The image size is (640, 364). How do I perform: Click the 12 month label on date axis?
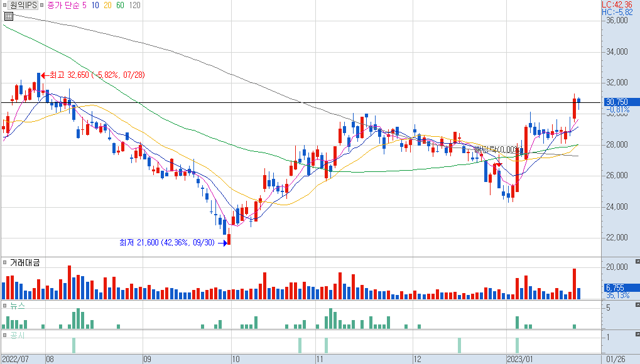click(x=417, y=359)
